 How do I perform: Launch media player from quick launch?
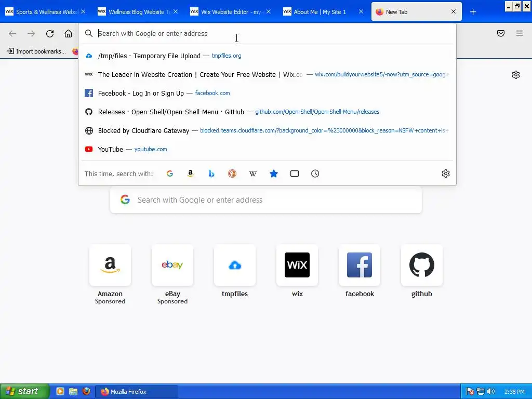click(60, 391)
